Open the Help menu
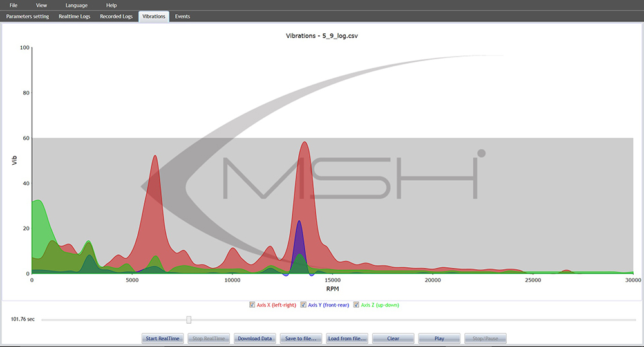 coord(111,5)
